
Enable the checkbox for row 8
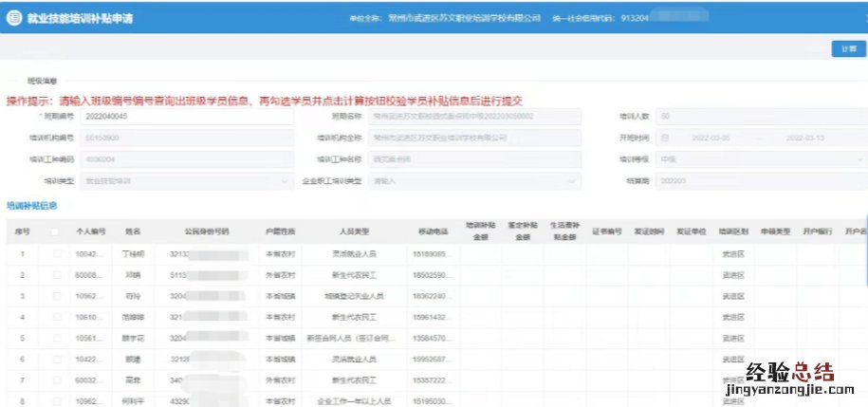(x=56, y=400)
